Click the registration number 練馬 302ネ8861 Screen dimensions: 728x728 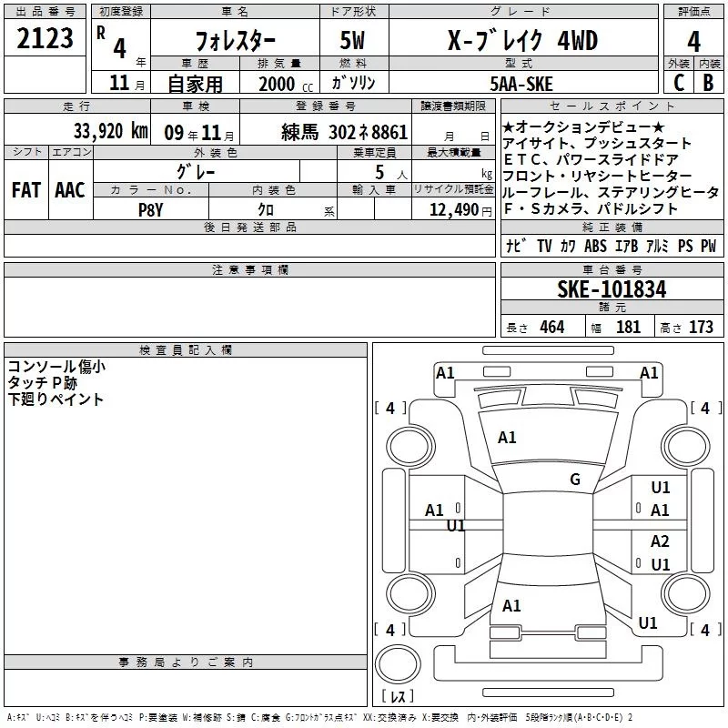(345, 132)
